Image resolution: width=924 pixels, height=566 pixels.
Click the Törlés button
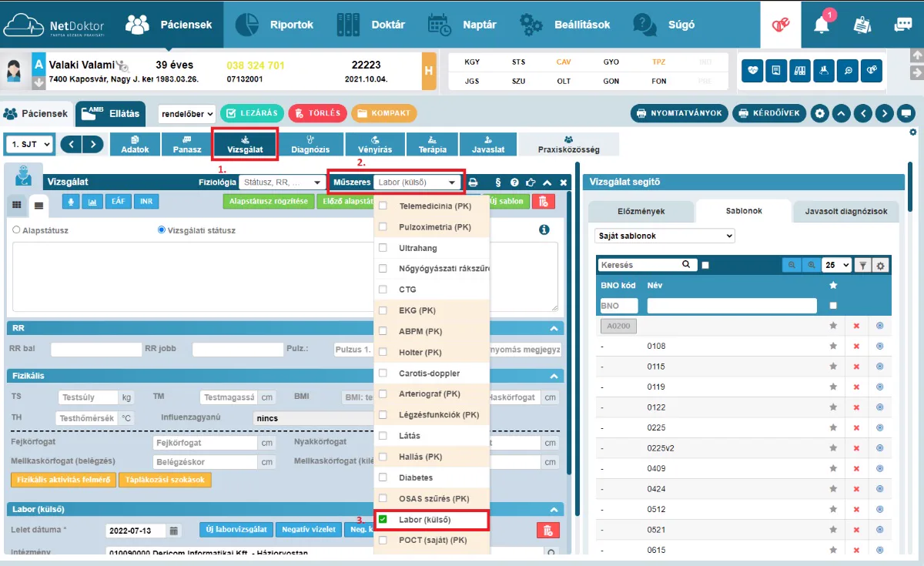317,113
